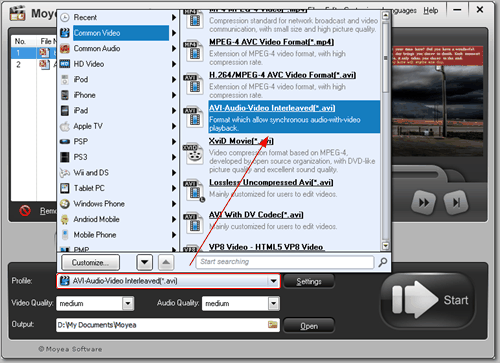
Task: Click the Wii and DS icon
Action: click(x=65, y=173)
